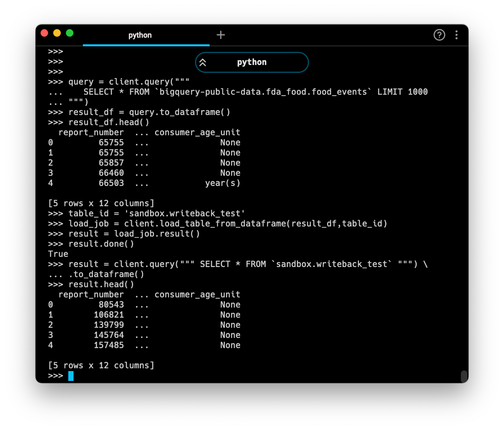Toggle fullscreen via the green window control
Viewport: 504px width, 430px height.
(x=70, y=33)
